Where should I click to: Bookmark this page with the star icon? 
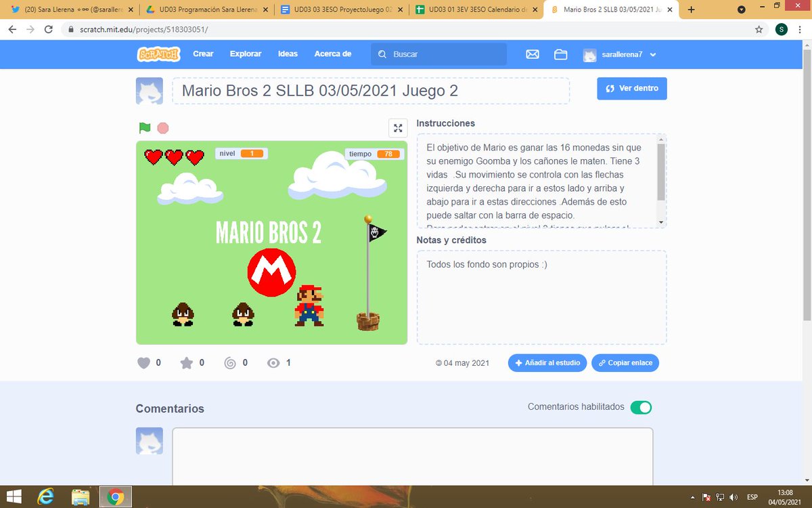coord(759,30)
